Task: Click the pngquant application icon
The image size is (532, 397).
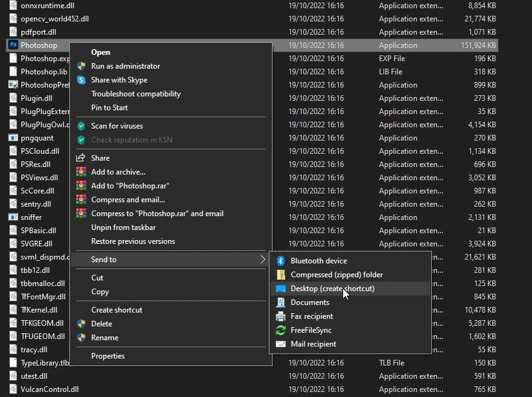Action: (13, 138)
